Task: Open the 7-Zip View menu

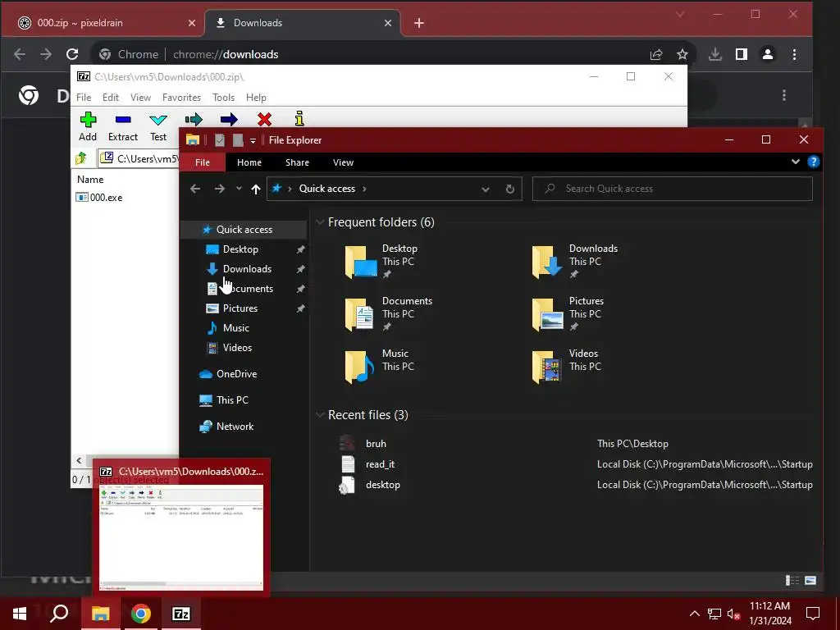Action: pyautogui.click(x=140, y=98)
